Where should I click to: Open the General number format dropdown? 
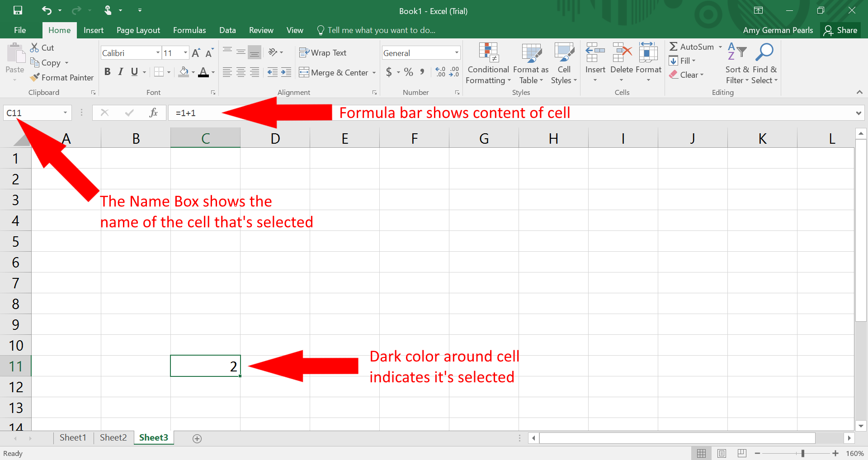[x=456, y=52]
